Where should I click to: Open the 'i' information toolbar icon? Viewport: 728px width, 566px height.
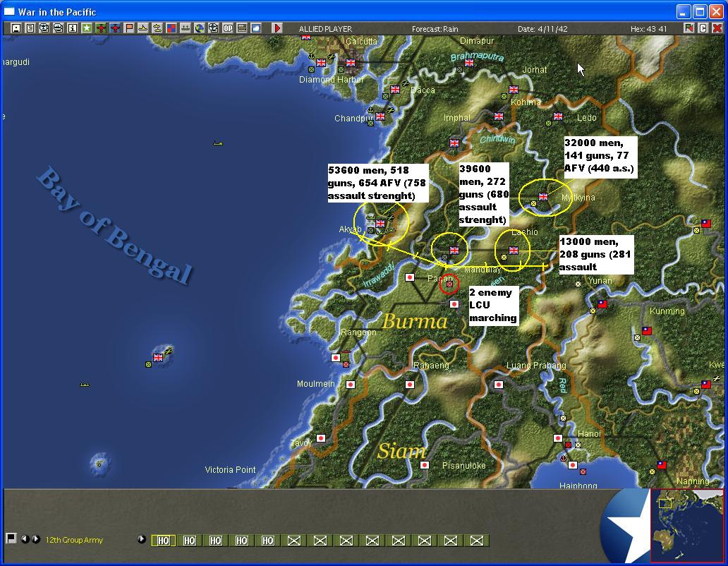[x=73, y=28]
